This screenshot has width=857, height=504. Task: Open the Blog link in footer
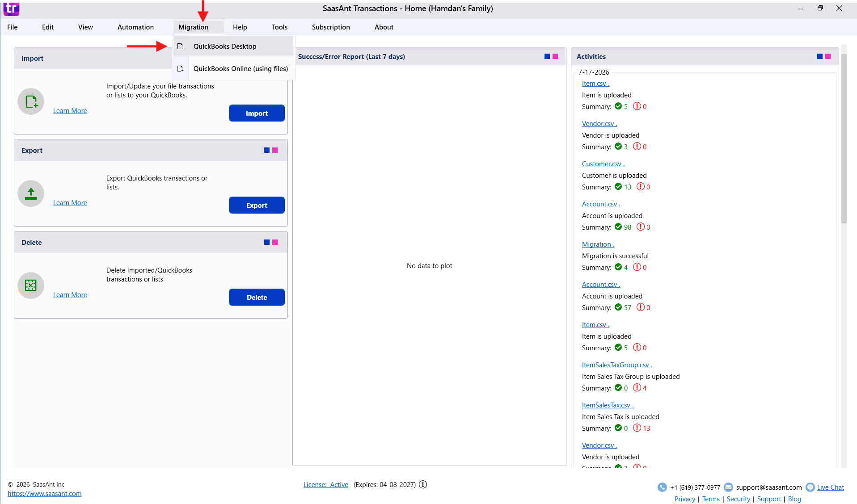[x=794, y=499]
